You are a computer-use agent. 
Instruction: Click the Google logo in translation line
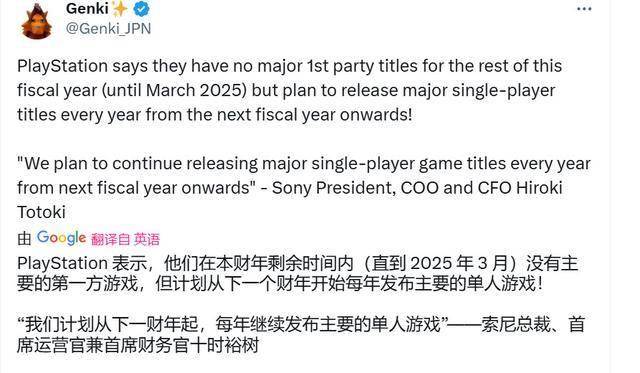(61, 238)
